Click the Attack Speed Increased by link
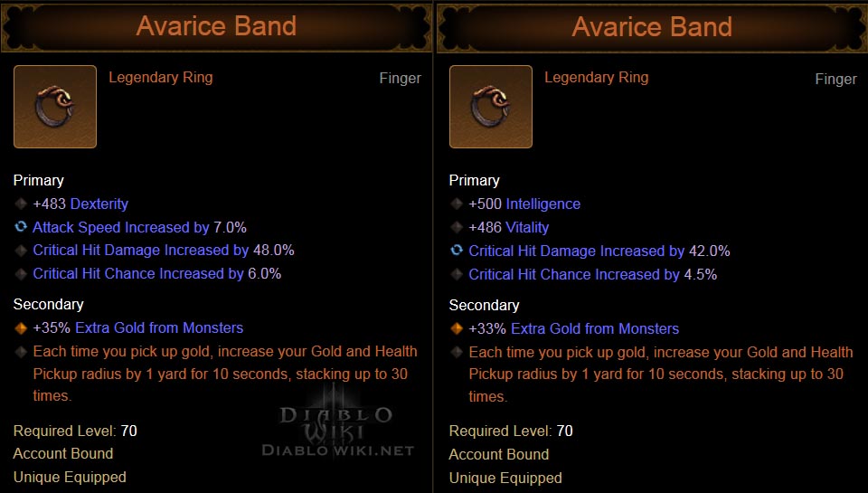868x493 pixels. click(121, 227)
